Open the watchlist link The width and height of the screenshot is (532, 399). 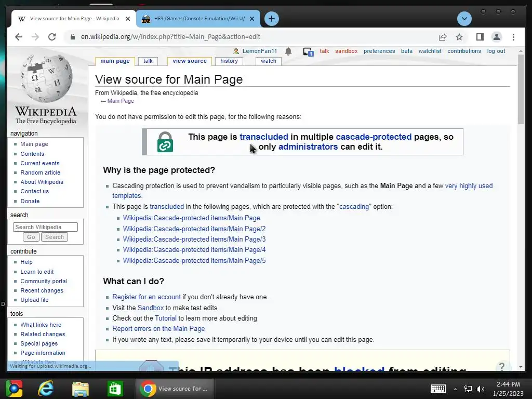[x=430, y=51]
